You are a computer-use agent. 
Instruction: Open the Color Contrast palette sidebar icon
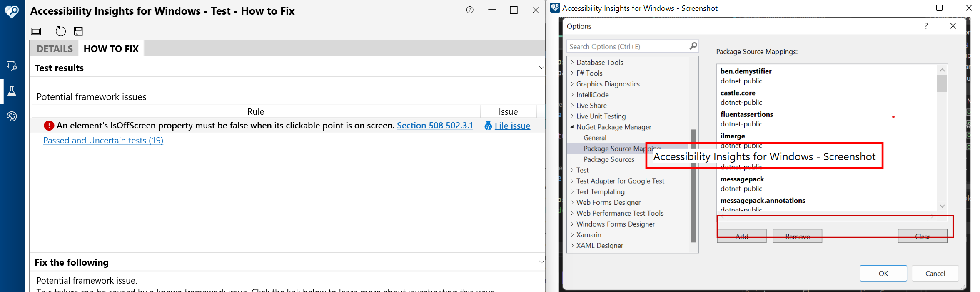[x=12, y=116]
